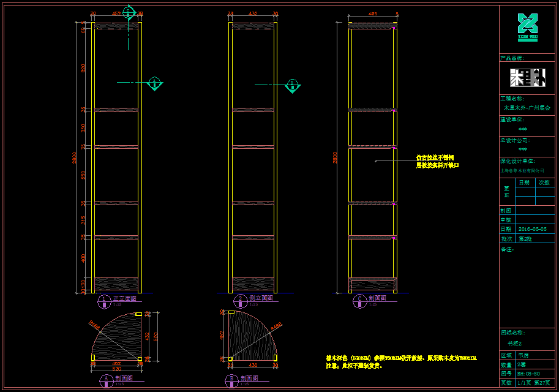Select the 图号 label

pos(506,374)
